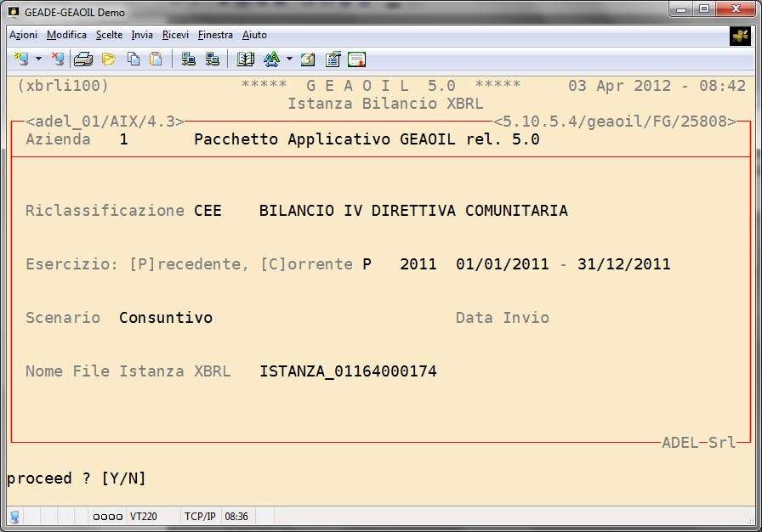Click the 'Nome File Istanza XBRL' label
Viewport: 762px width, 532px height.
[x=128, y=371]
